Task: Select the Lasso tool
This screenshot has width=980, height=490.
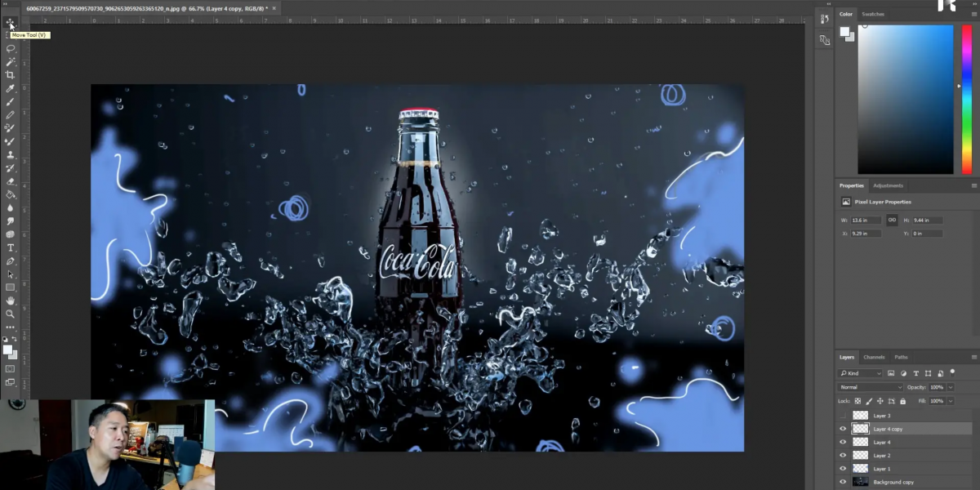Action: coord(11,48)
